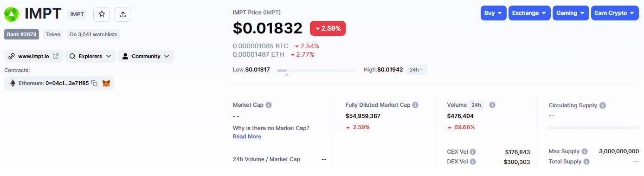Click the Market Cap info icon
644x176 pixels.
(x=269, y=105)
